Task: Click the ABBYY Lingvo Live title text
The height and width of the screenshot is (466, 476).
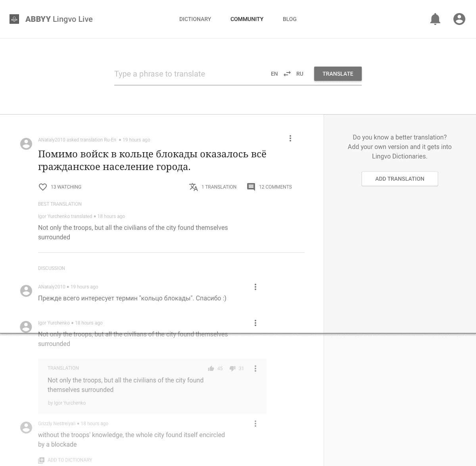Action: (x=59, y=19)
